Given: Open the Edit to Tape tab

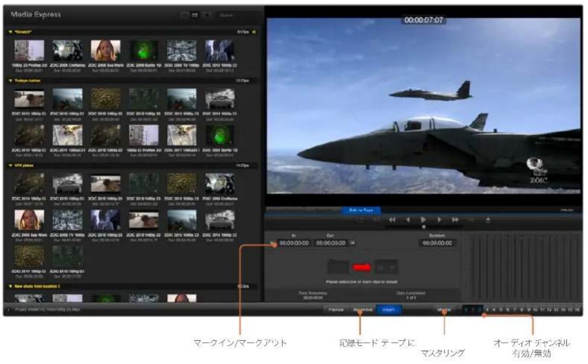Looking at the screenshot, I should pos(362,210).
